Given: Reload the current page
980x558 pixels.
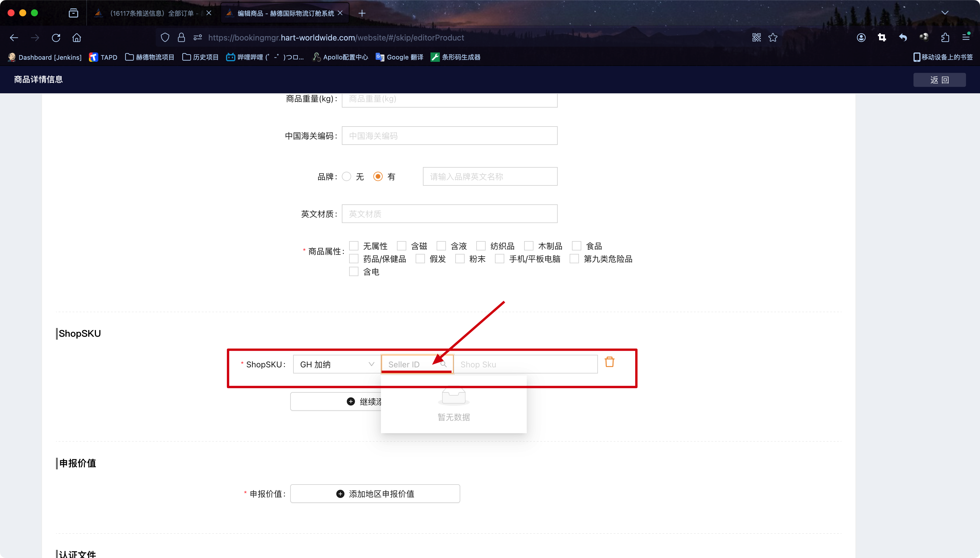Looking at the screenshot, I should (x=56, y=38).
